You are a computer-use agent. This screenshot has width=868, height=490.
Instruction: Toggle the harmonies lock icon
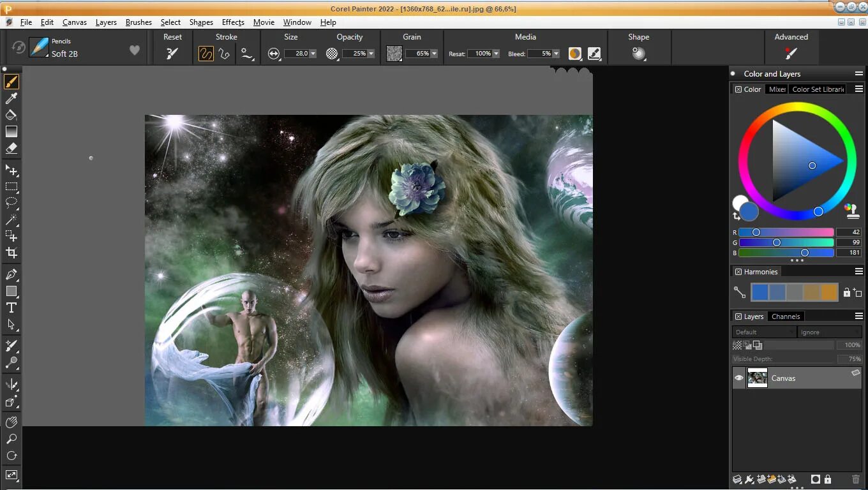(x=846, y=292)
